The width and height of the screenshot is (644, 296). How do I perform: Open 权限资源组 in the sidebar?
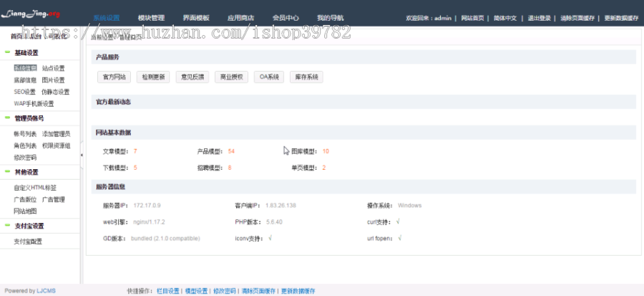57,146
